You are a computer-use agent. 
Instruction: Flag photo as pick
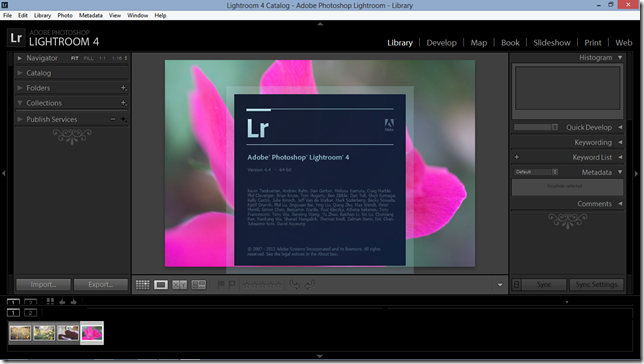tap(221, 284)
